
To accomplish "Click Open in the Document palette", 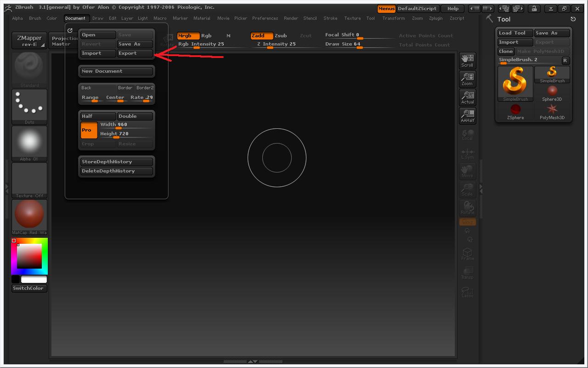I will click(98, 35).
